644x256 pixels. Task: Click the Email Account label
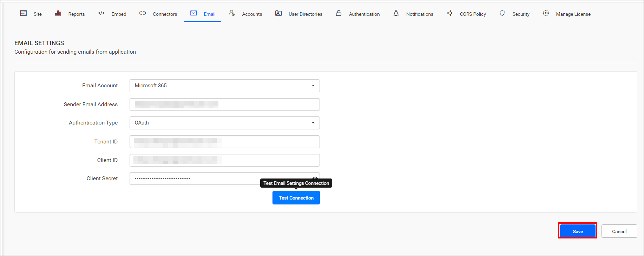click(100, 86)
